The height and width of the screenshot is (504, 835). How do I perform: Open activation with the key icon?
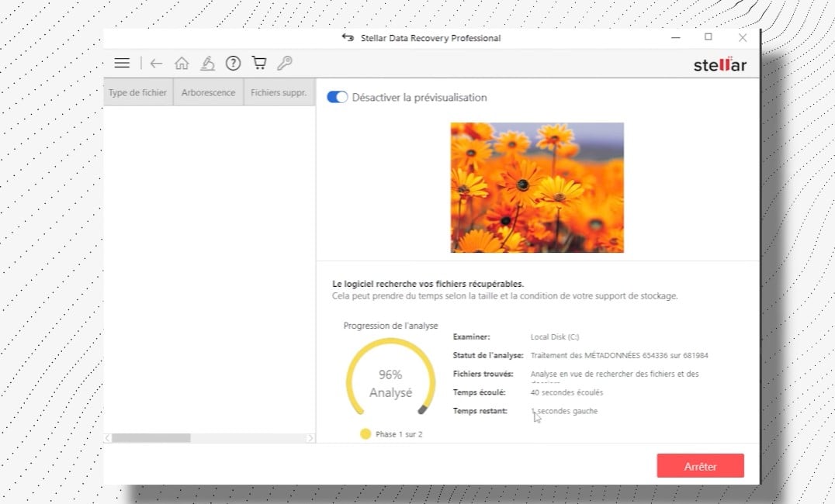284,63
